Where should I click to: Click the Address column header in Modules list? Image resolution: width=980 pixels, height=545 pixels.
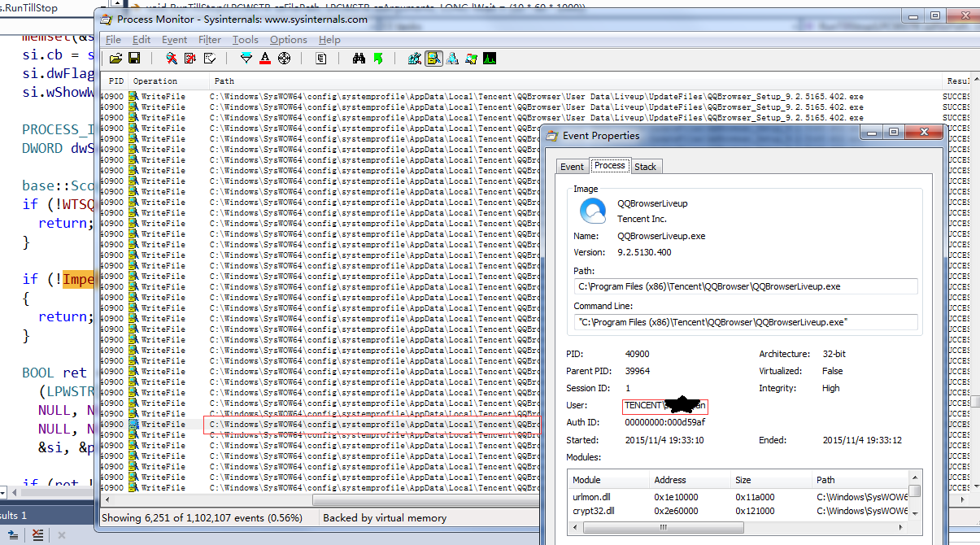[x=690, y=480]
